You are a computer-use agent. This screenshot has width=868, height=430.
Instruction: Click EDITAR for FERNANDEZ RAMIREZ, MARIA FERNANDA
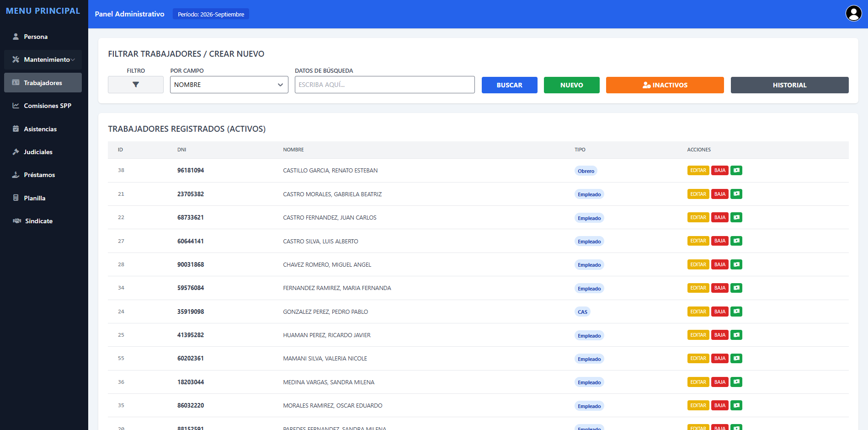click(x=698, y=288)
